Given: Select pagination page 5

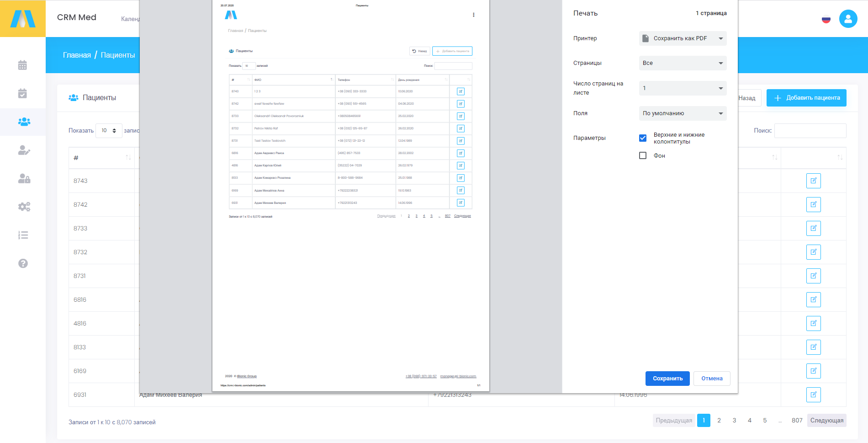Looking at the screenshot, I should click(x=765, y=420).
